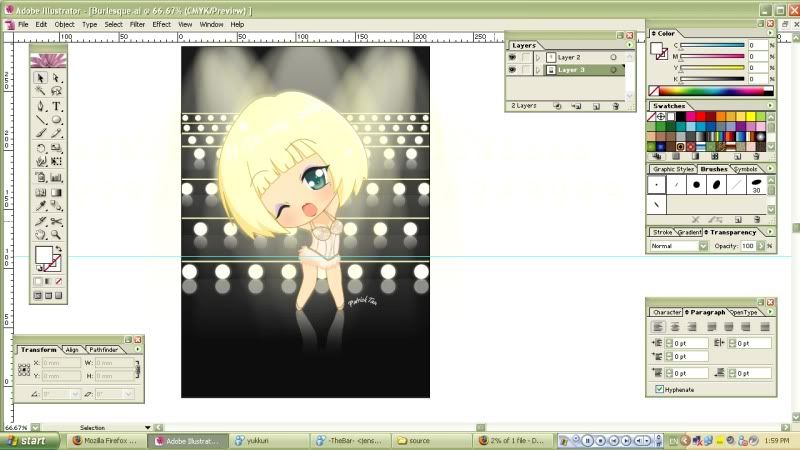
Task: Select the Scissors tool
Action: 57,220
